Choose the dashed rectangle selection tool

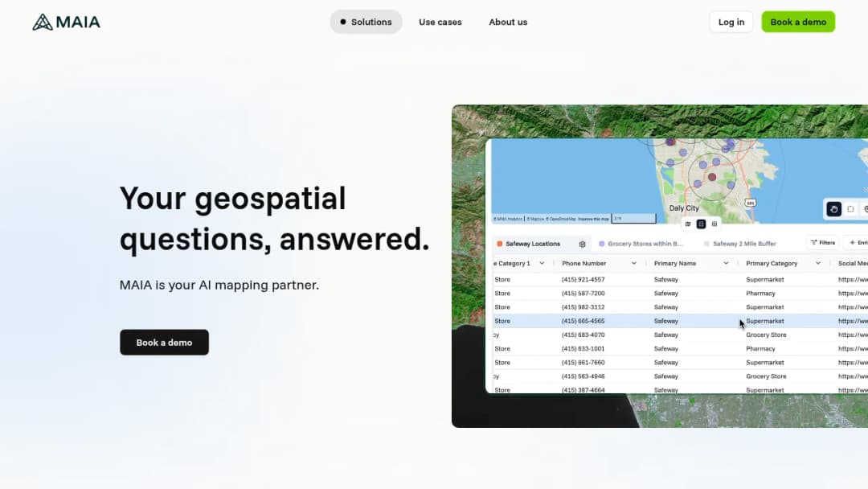[x=850, y=209]
